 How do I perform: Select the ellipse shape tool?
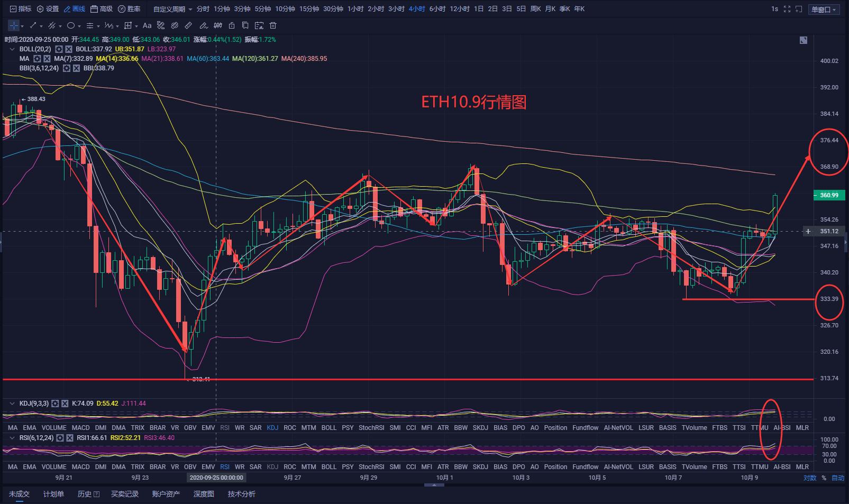(71, 25)
